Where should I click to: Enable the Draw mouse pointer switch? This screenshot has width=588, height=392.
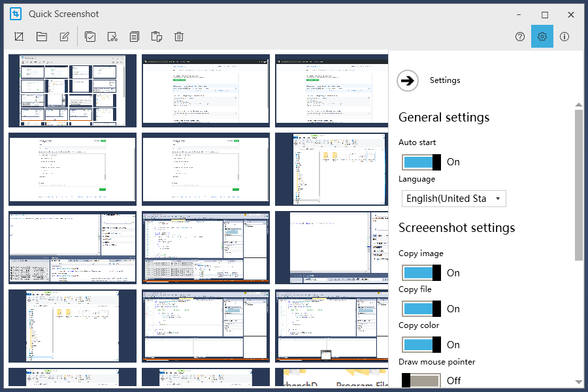pos(421,380)
